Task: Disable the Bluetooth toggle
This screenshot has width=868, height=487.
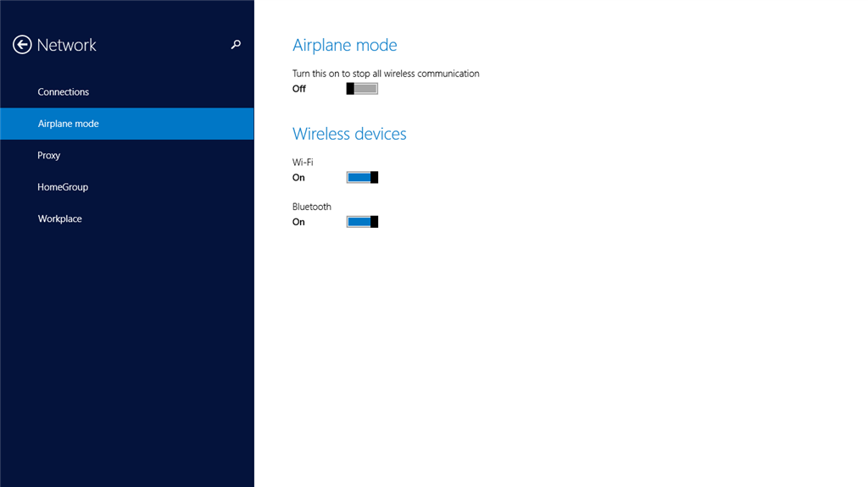Action: [x=362, y=222]
